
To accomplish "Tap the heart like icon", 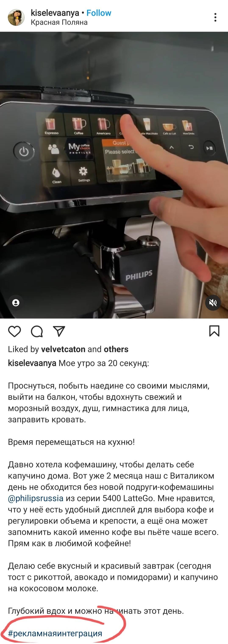I will tap(14, 331).
